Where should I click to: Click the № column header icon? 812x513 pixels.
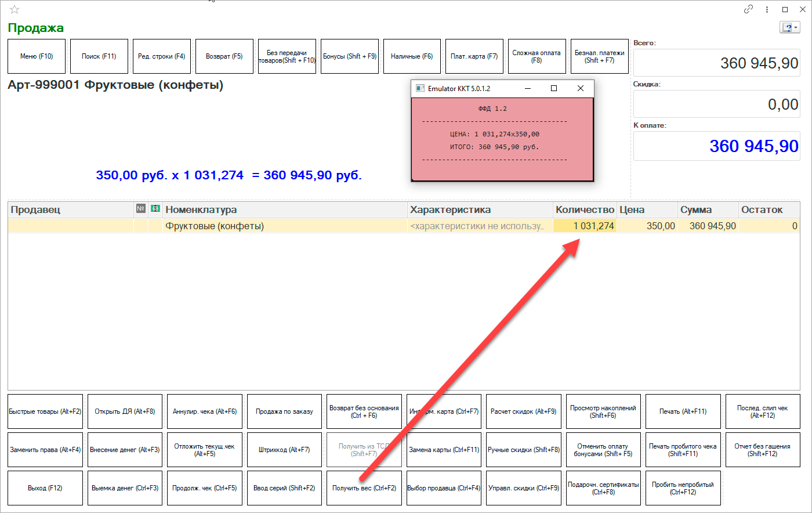[141, 209]
